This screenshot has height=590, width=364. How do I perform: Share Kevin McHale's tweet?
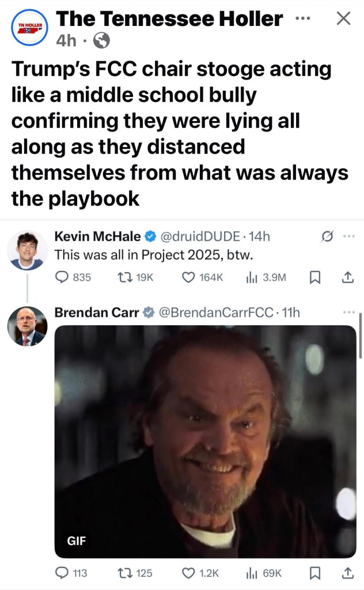point(347,277)
